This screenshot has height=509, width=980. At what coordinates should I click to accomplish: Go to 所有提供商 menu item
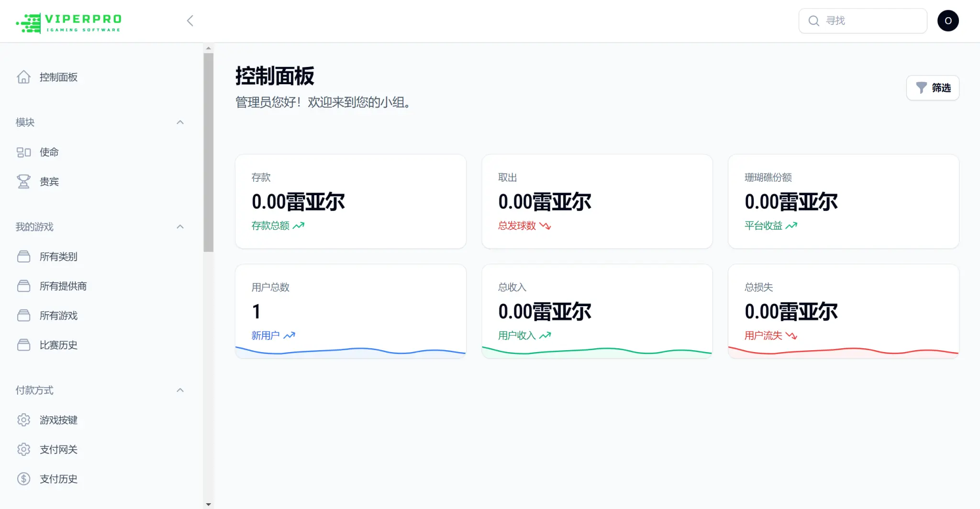(x=63, y=287)
